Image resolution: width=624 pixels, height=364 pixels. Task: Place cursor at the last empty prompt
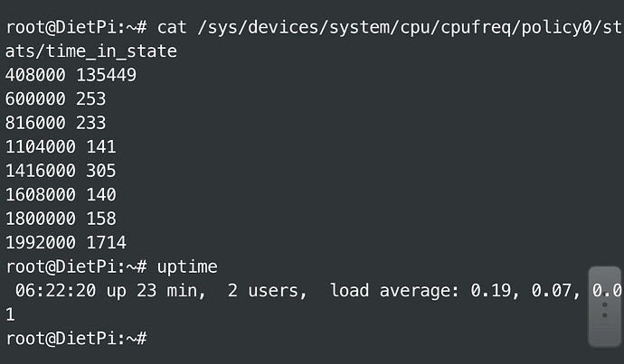153,339
